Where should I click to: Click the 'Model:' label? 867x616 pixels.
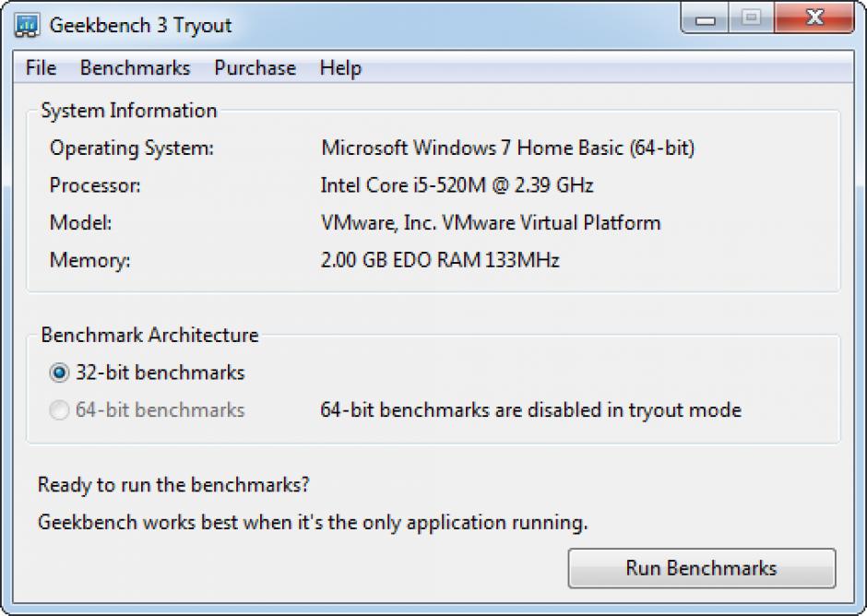(x=81, y=223)
